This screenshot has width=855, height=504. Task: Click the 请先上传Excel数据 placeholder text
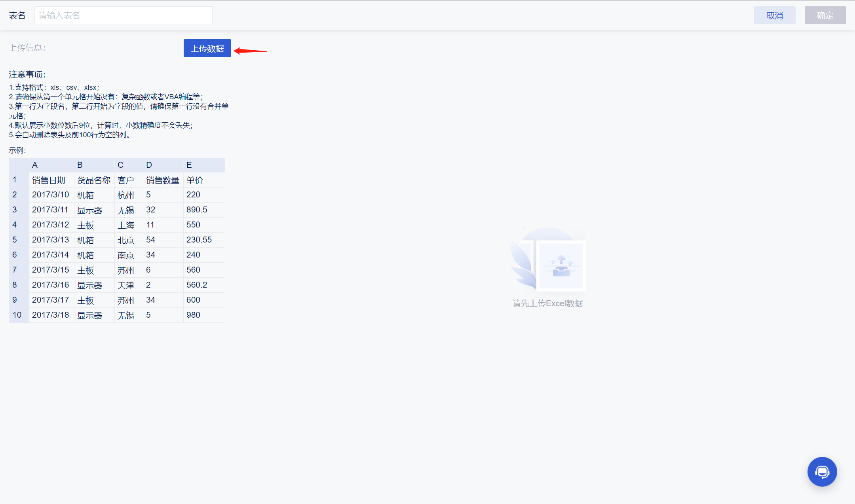click(547, 303)
